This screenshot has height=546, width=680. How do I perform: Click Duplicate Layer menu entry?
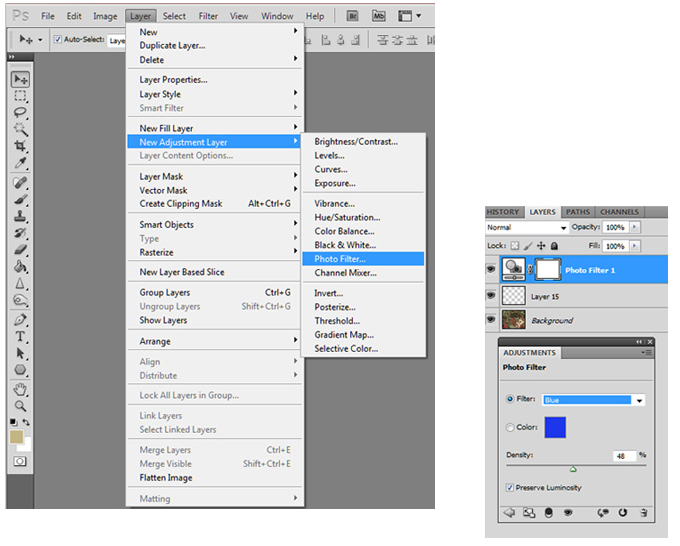tap(215, 45)
